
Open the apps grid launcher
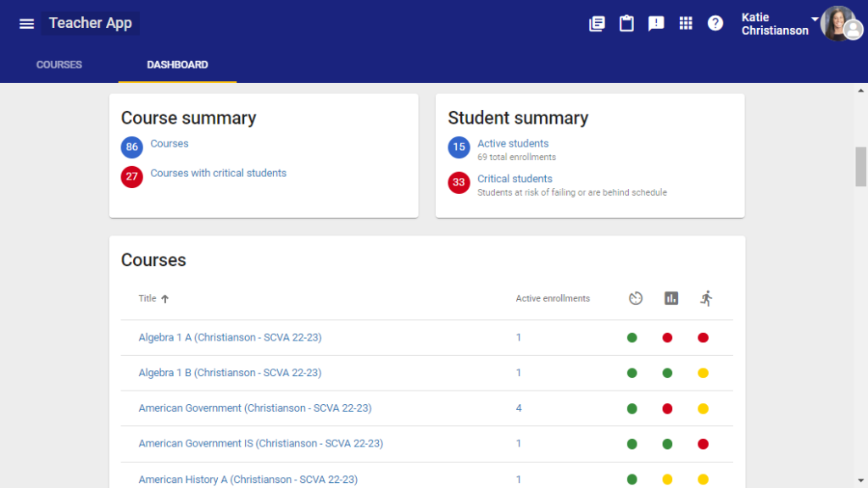click(686, 24)
